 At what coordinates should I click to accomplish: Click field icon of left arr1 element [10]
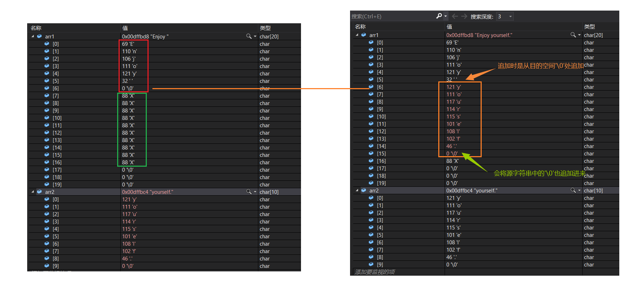point(47,118)
